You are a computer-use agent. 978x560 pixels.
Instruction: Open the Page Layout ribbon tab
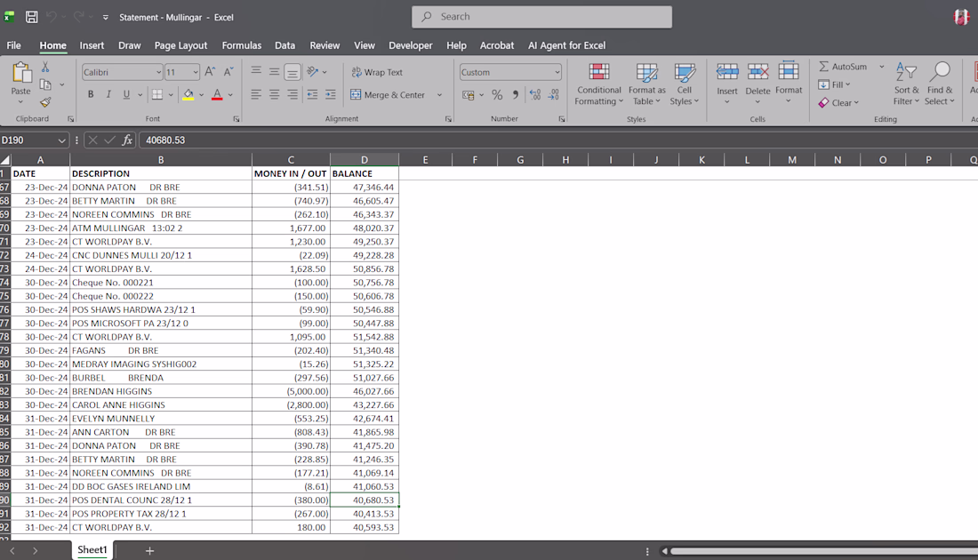(180, 45)
